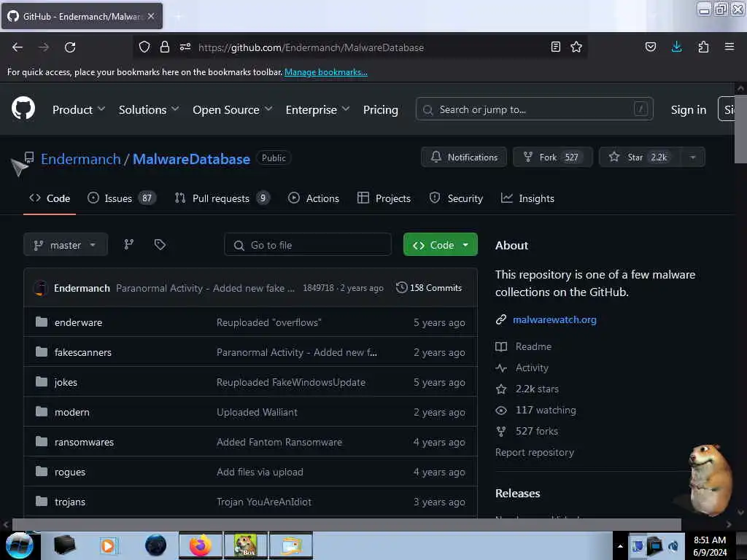Open Endermanch owner profile link
The width and height of the screenshot is (747, 560).
(x=80, y=158)
